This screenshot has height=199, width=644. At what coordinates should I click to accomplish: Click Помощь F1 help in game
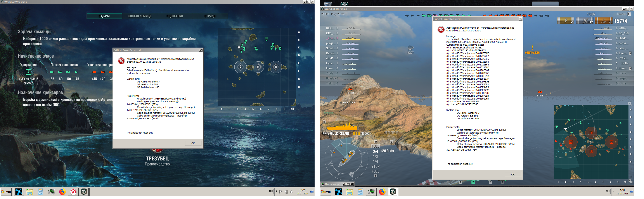[624, 14]
